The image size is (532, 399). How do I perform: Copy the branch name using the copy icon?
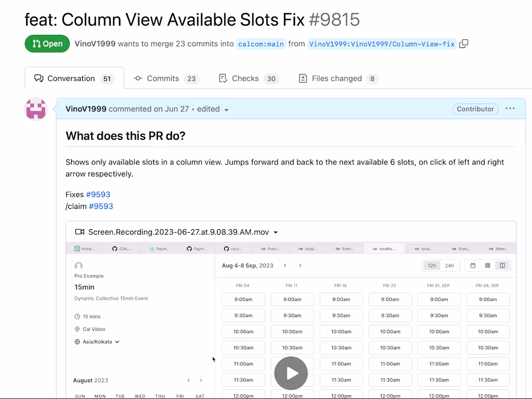click(463, 44)
